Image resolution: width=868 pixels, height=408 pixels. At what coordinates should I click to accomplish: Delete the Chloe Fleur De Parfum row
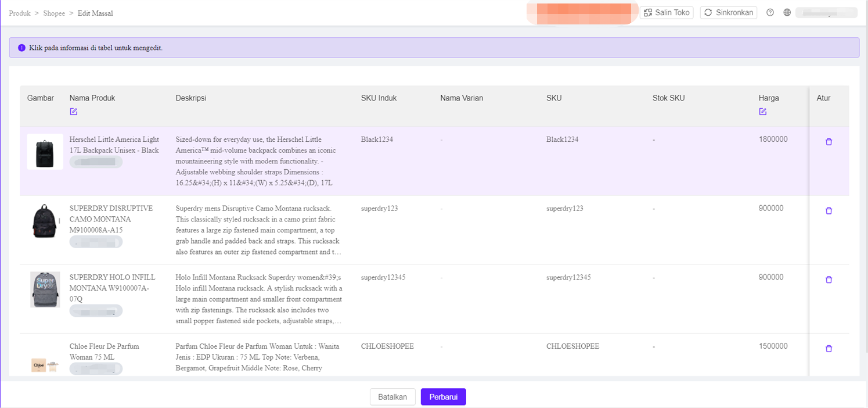829,349
